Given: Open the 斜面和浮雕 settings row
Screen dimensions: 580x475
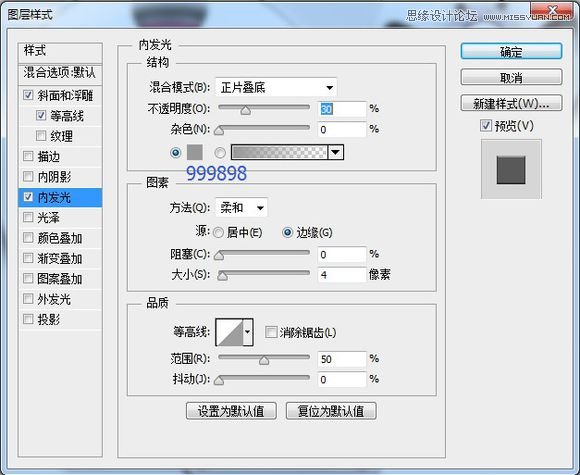Looking at the screenshot, I should [60, 95].
